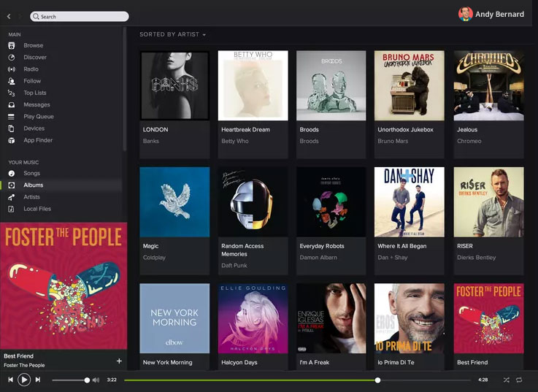Click the Dierks Bentley artist link
Viewport: 538px width, 392px height.
pos(476,258)
